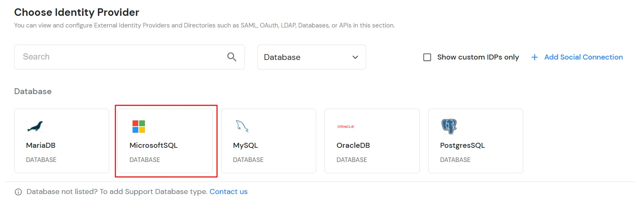Click the magnifying glass search icon

click(x=232, y=57)
